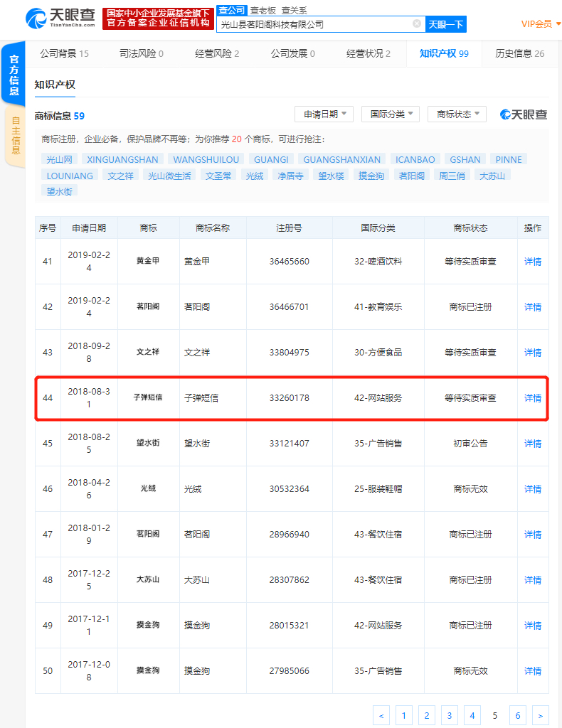This screenshot has height=728, width=562.
Task: Jump to page 6 in pagination
Action: point(517,715)
